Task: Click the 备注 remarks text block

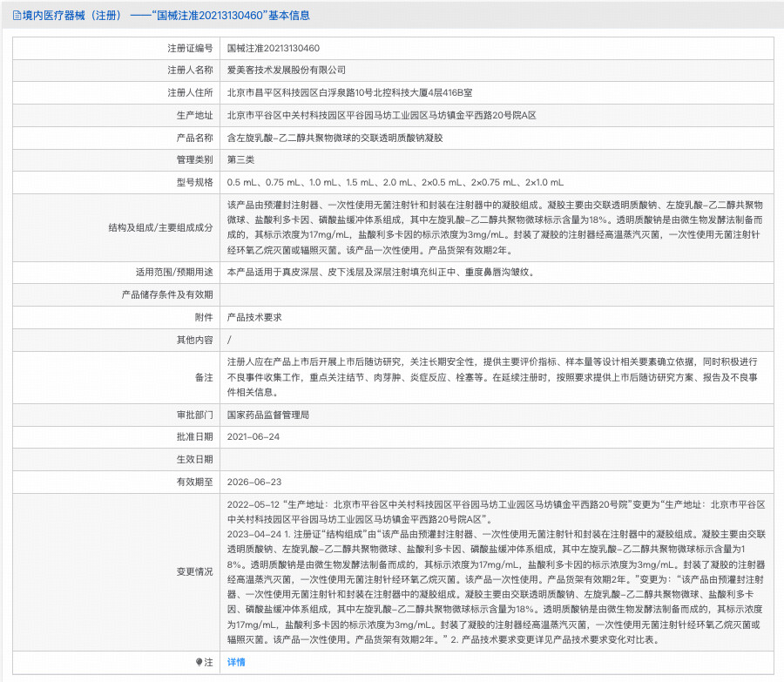Action: (497, 377)
